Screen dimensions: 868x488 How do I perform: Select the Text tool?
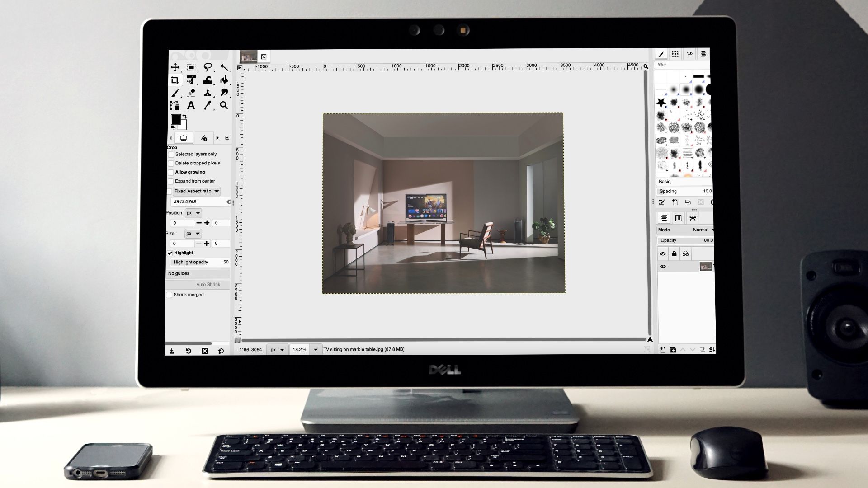(191, 105)
